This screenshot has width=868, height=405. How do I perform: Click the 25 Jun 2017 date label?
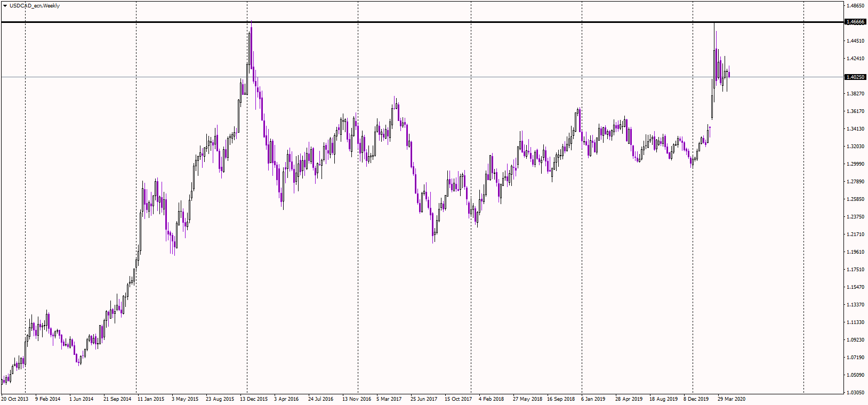click(424, 399)
